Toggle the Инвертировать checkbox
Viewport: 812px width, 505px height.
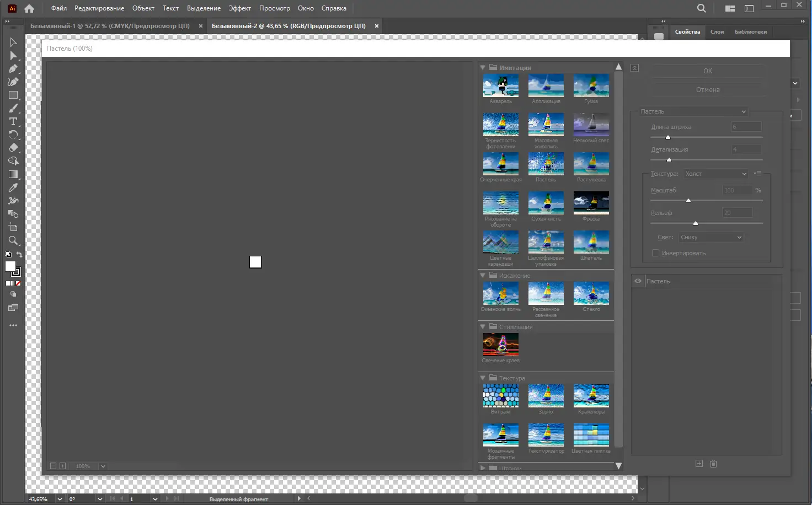point(655,253)
